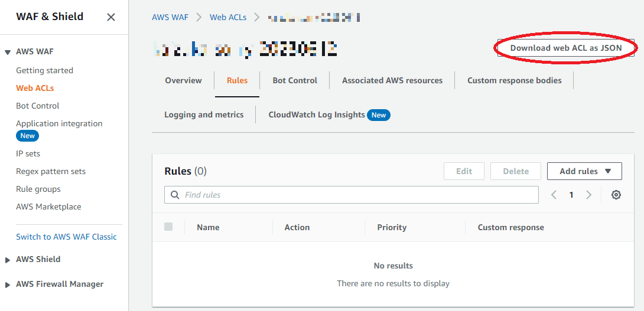Open Regex pattern sets page
644x311 pixels.
pos(51,171)
